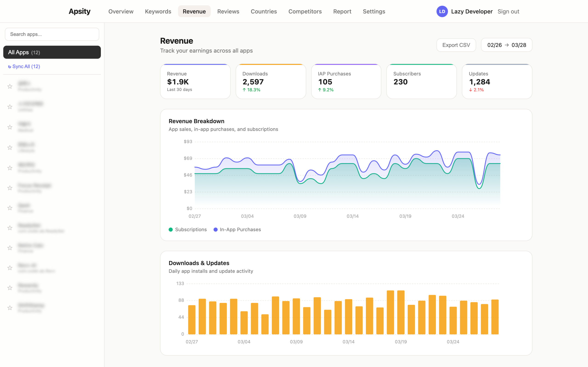The height and width of the screenshot is (367, 588).
Task: Click the Apsity logo
Action: pyautogui.click(x=79, y=11)
